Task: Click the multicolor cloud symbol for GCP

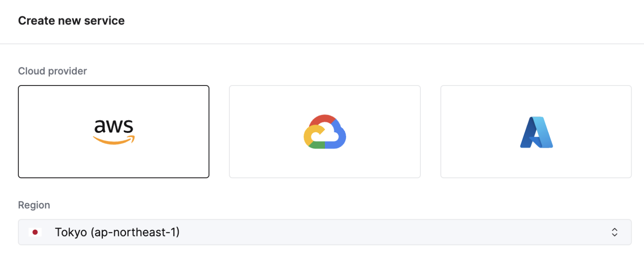Action: (x=325, y=131)
